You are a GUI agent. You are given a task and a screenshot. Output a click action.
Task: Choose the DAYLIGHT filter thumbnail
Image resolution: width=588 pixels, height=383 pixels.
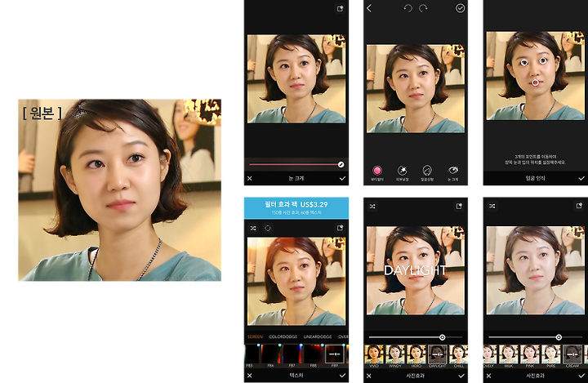438,354
